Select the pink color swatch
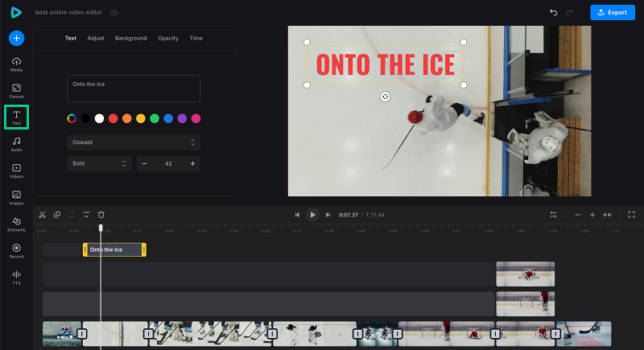This screenshot has width=644, height=350. [x=196, y=118]
